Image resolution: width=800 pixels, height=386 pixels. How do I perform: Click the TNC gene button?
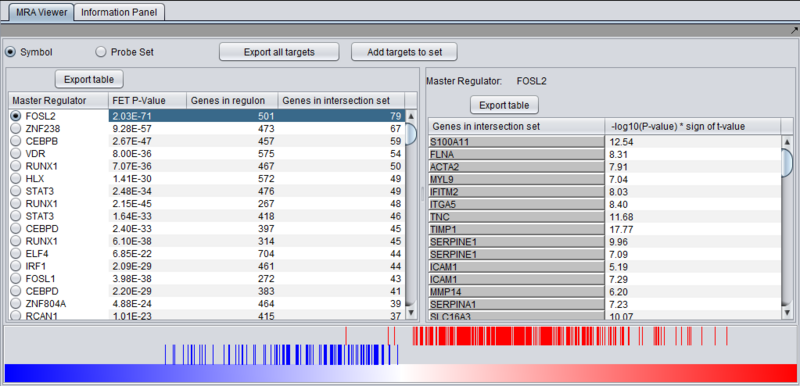click(x=516, y=217)
